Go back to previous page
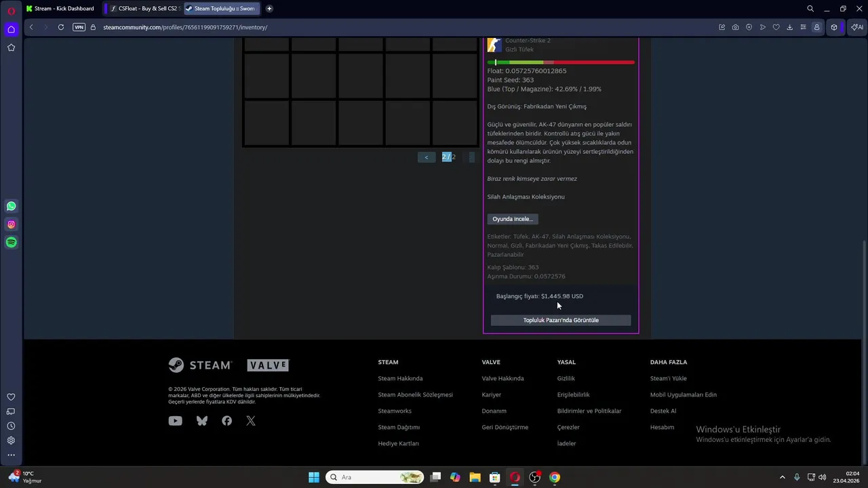 (31, 27)
